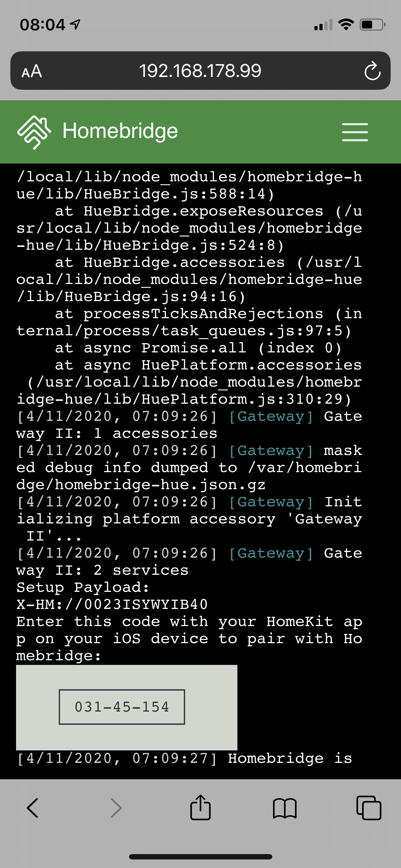Viewport: 401px width, 868px height.
Task: Tap the X-HM setup payload text
Action: pos(112,605)
